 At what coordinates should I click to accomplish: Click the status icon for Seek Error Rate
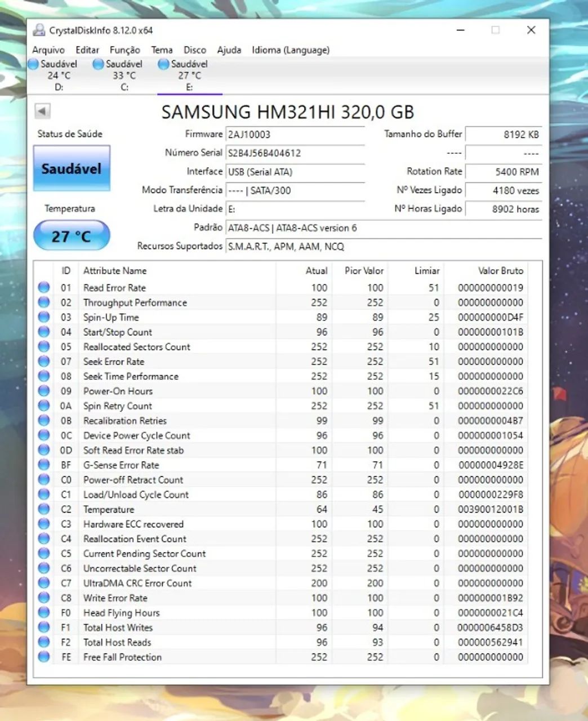pyautogui.click(x=43, y=362)
